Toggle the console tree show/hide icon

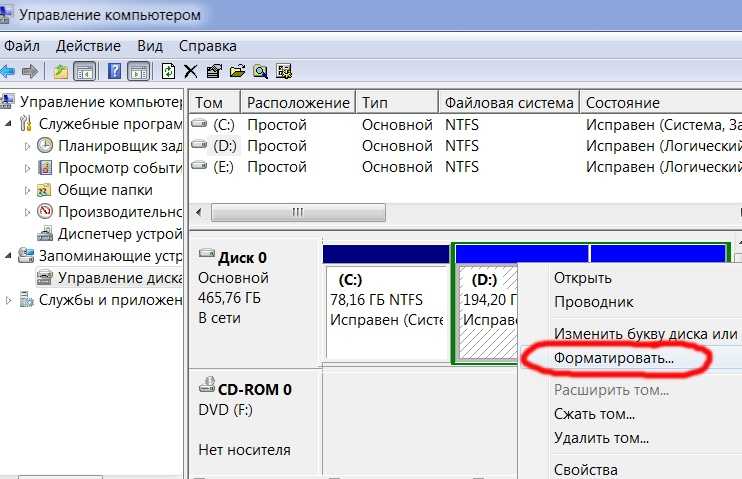tap(85, 71)
